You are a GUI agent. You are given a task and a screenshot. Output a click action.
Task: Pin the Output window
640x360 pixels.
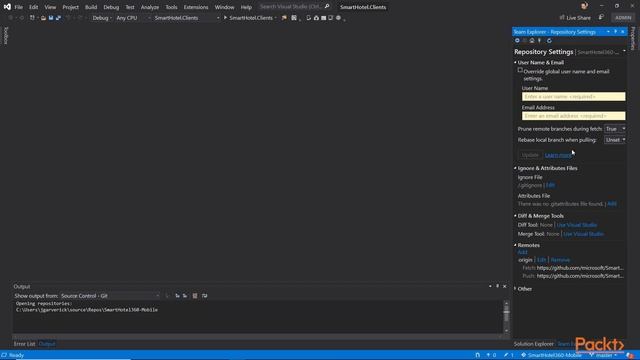[497, 286]
